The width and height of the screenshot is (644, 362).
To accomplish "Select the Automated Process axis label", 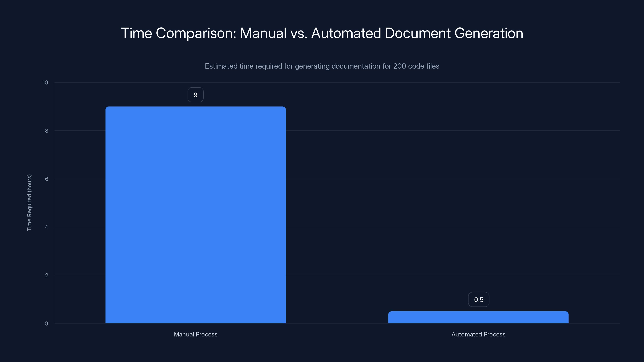I will tap(479, 334).
